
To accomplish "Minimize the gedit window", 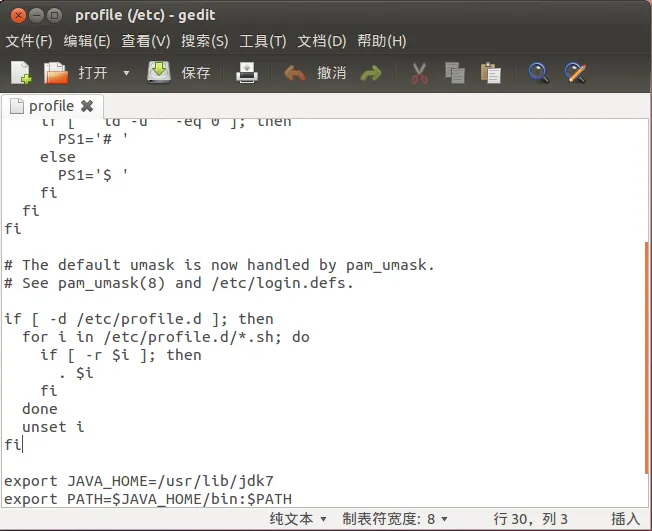I will (x=36, y=16).
